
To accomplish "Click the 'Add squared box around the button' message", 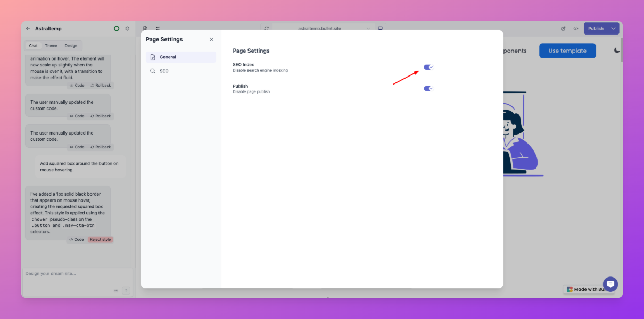I will pyautogui.click(x=79, y=166).
